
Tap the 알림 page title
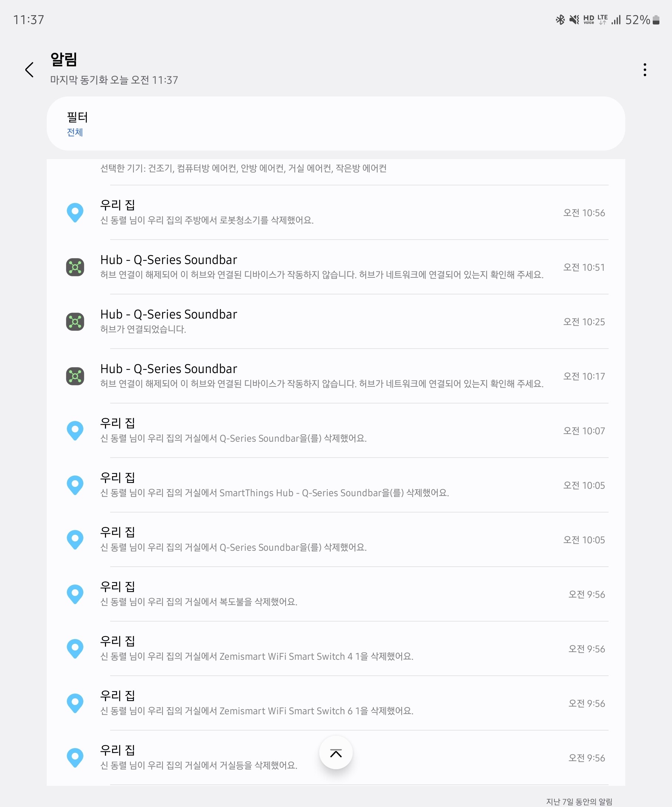point(64,59)
